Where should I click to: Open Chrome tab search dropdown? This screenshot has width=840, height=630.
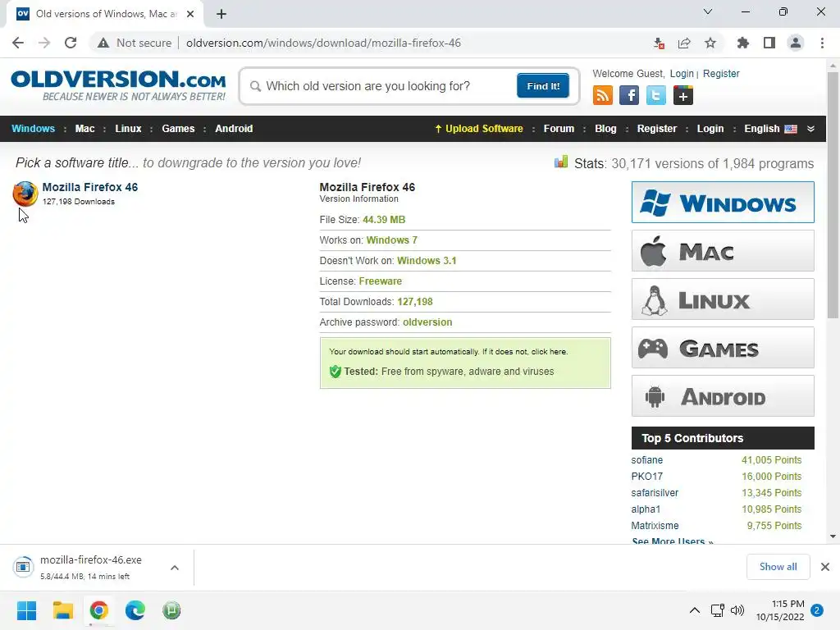(x=708, y=11)
